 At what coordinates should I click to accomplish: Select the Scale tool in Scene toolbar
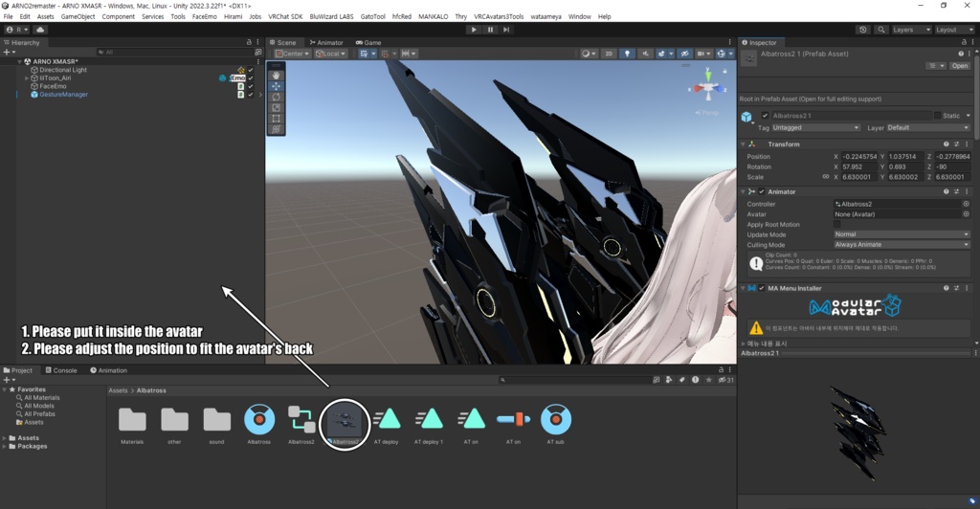click(x=276, y=107)
